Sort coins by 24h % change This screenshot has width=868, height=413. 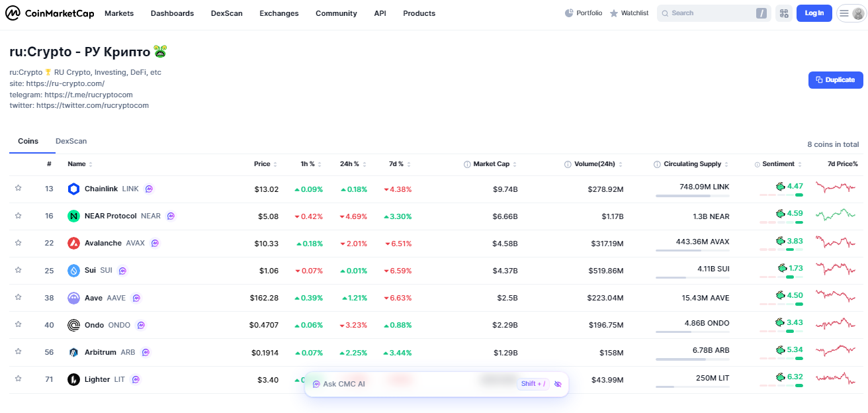pos(353,164)
